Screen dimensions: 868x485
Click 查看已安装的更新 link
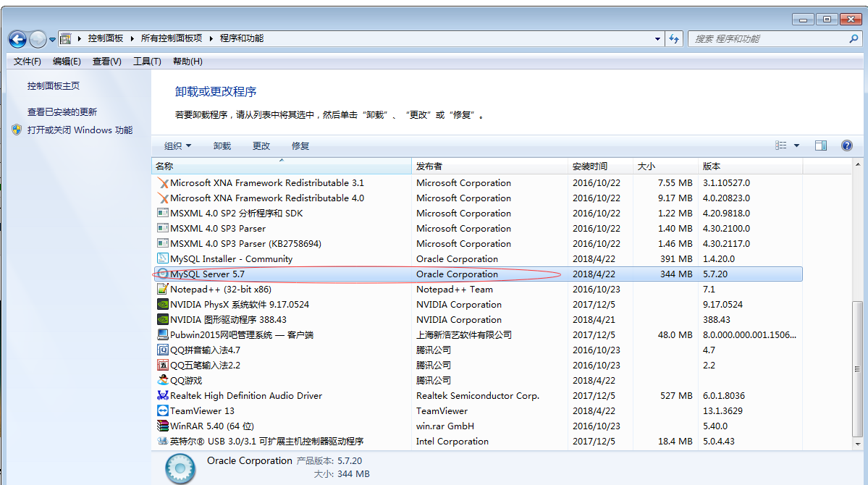tap(62, 112)
